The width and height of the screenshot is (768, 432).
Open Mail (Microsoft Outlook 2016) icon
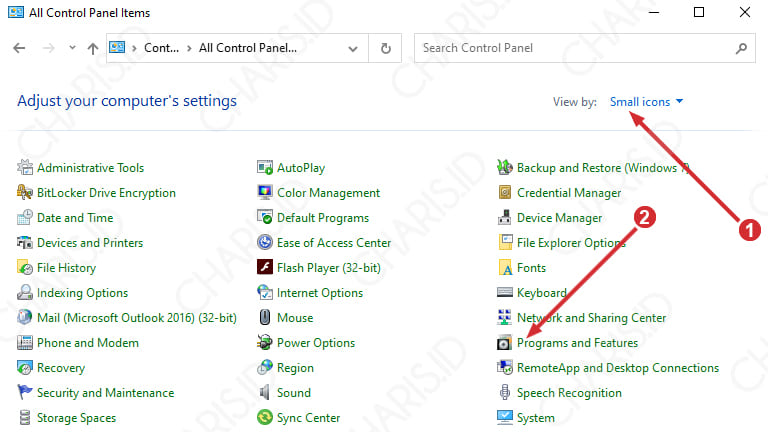25,317
